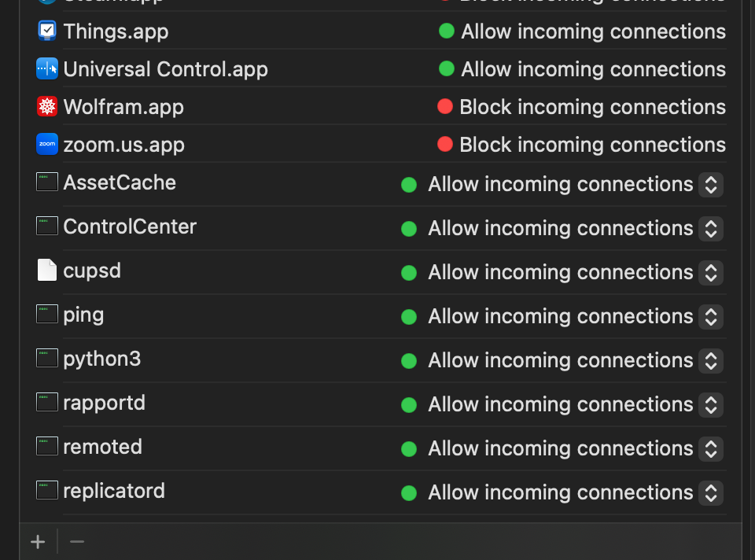Screen dimensions: 755x560
Task: Click the zoom.us.app blue icon
Action: tap(47, 145)
